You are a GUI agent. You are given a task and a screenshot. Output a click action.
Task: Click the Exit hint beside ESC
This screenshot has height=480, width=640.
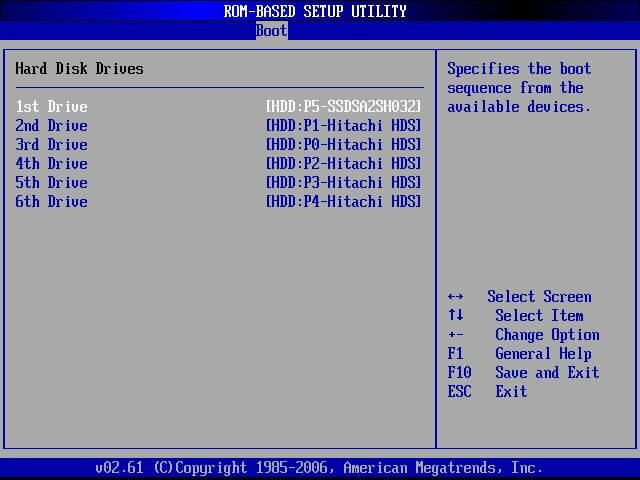[x=511, y=391]
